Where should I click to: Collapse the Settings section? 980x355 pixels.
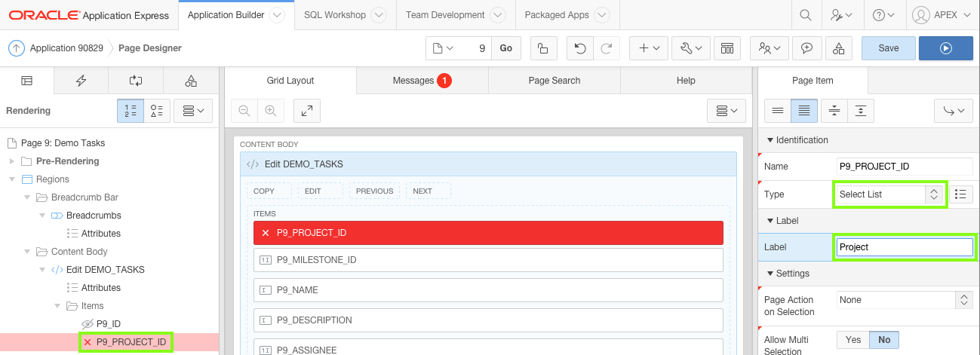770,274
